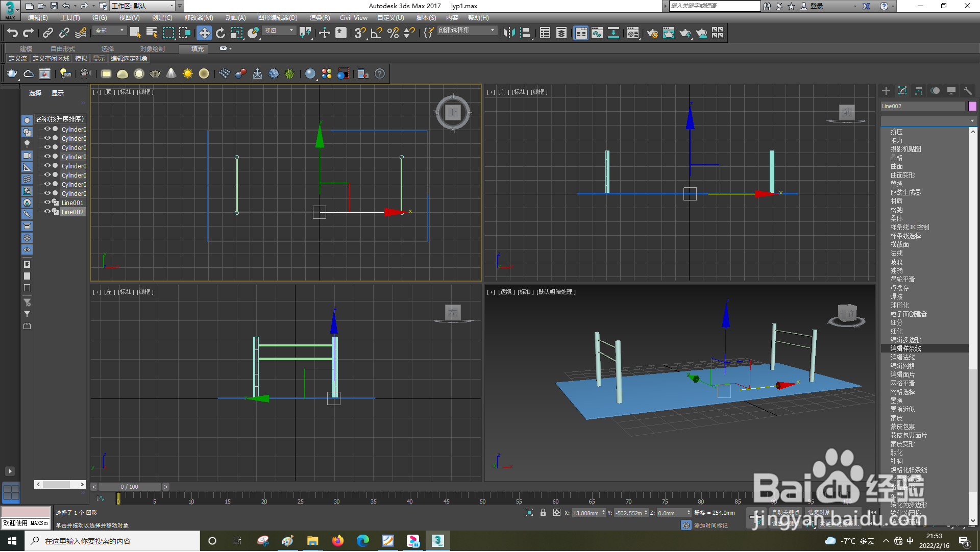Open the Hierarchy panel tab
980x552 pixels.
pyautogui.click(x=919, y=90)
